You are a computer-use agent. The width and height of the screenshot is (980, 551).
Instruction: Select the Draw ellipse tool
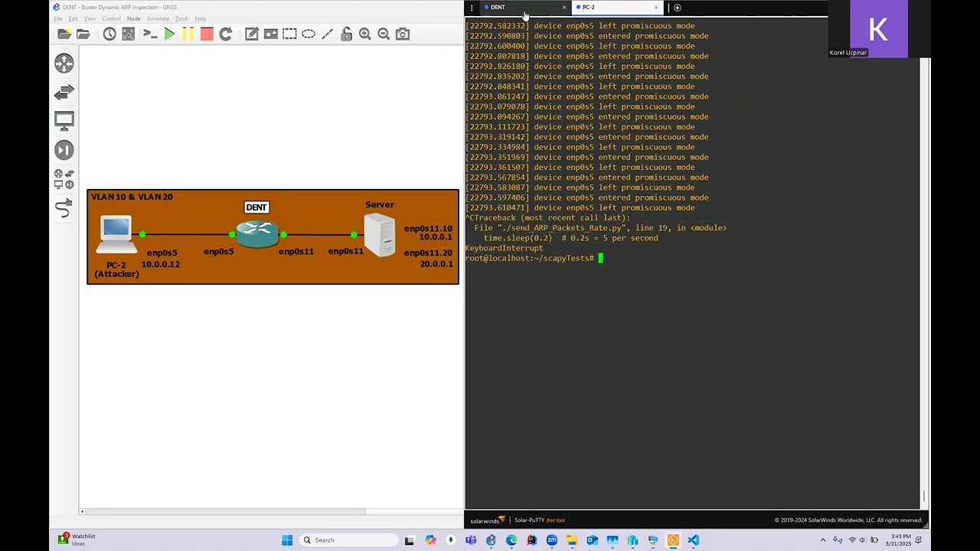(x=309, y=34)
